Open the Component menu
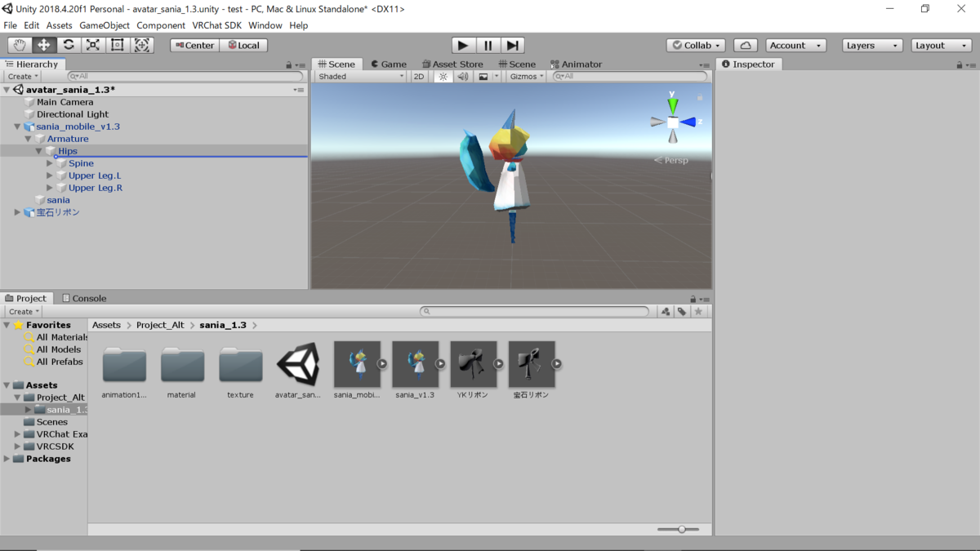980x551 pixels. click(x=161, y=25)
